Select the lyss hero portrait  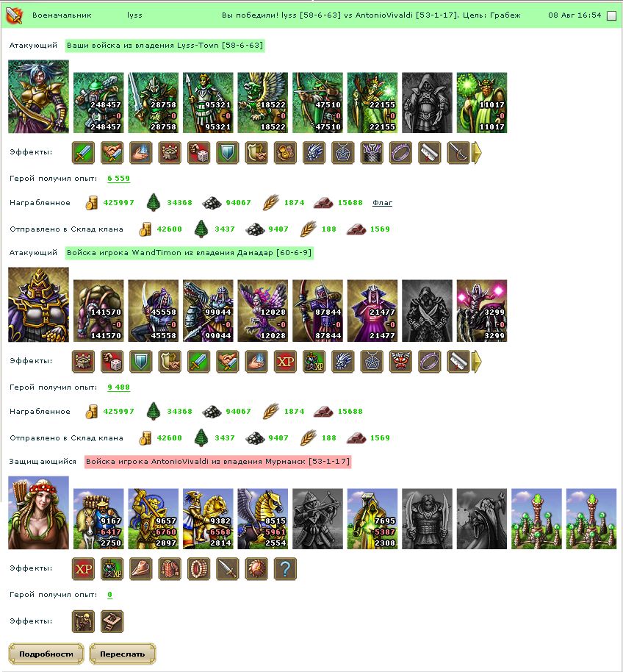[38, 96]
